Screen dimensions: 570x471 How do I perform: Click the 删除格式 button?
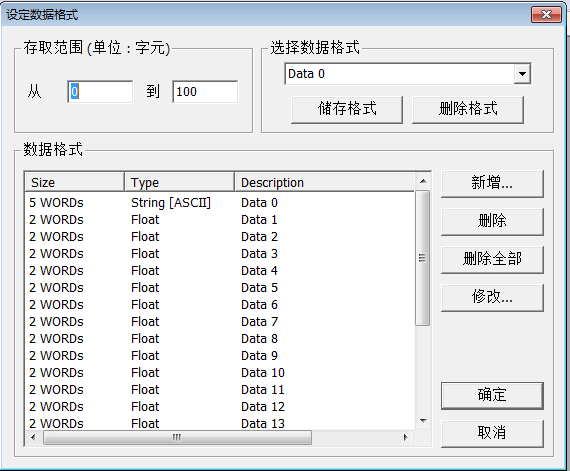click(x=468, y=109)
